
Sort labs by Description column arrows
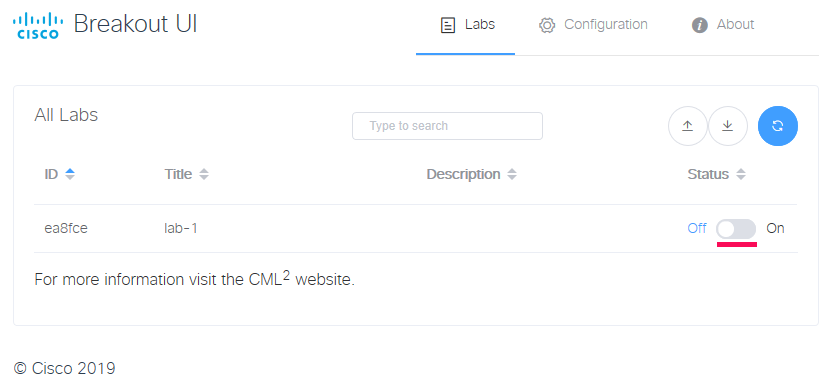(x=512, y=174)
